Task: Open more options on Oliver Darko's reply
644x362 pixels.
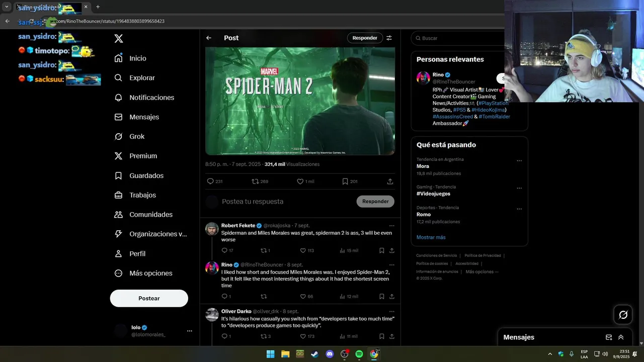Action: click(x=391, y=311)
